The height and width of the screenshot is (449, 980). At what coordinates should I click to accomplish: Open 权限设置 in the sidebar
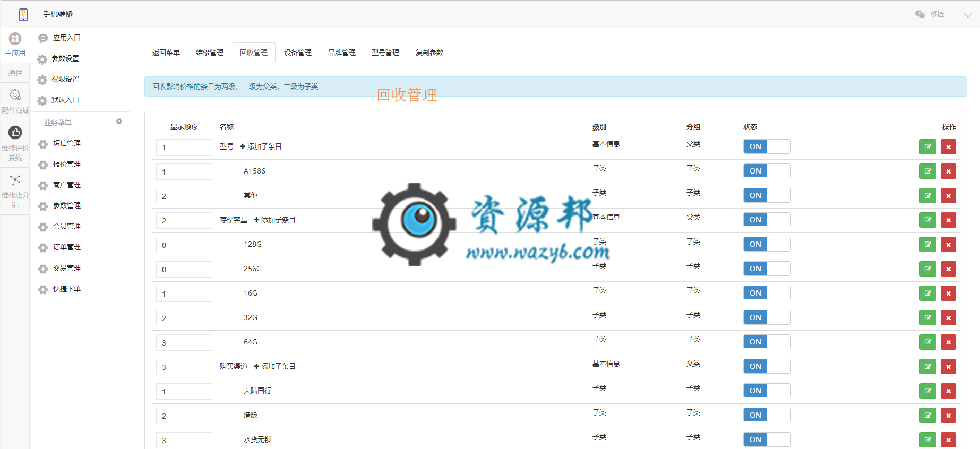point(65,79)
